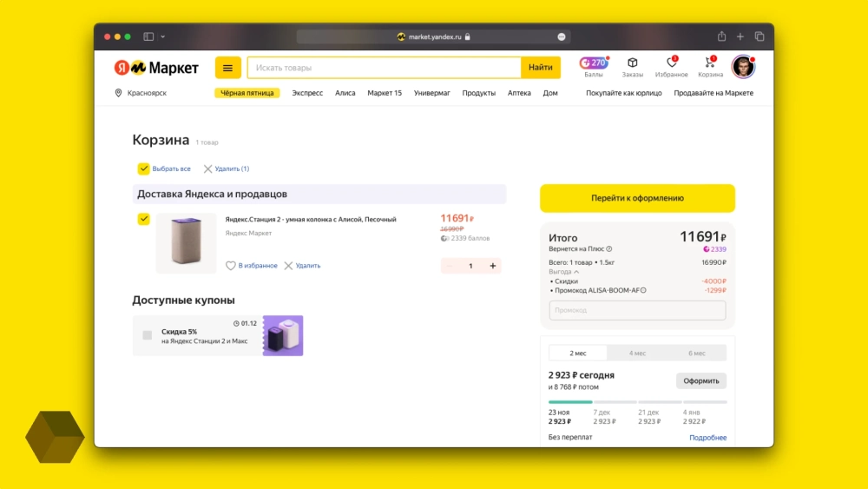
Task: Enable the Скидка 5% coupon checkbox
Action: (x=148, y=335)
